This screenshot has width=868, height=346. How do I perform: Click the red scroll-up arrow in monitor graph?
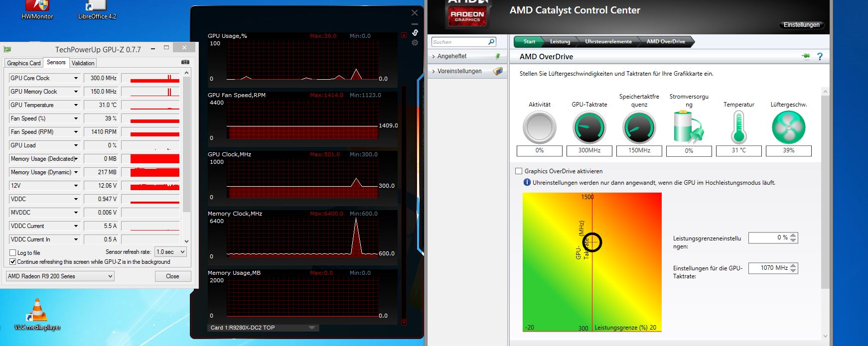(404, 35)
